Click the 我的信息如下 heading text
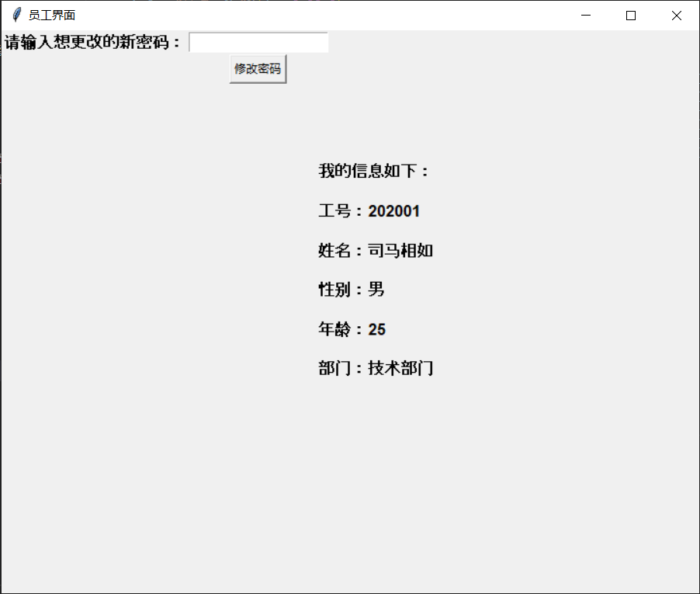The image size is (700, 594). click(x=373, y=171)
